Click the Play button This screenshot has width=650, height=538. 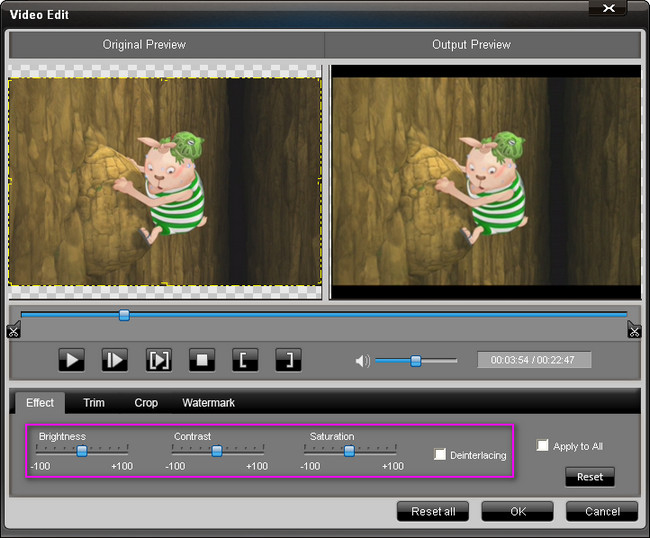tap(72, 360)
